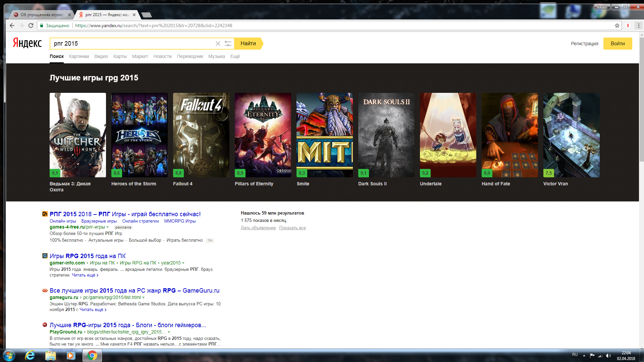Expand dropdown arrow next to games-4-free.ru
The image size is (644, 362).
tap(108, 227)
